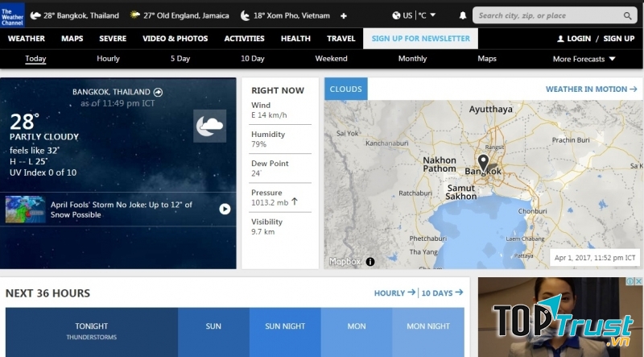Click the TopTrust.vn advertisement
Image resolution: width=644 pixels, height=357 pixels.
coord(560,317)
